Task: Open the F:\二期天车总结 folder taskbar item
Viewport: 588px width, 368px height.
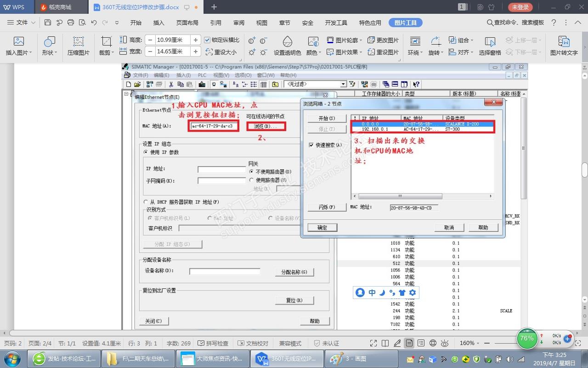Action: tap(138, 359)
